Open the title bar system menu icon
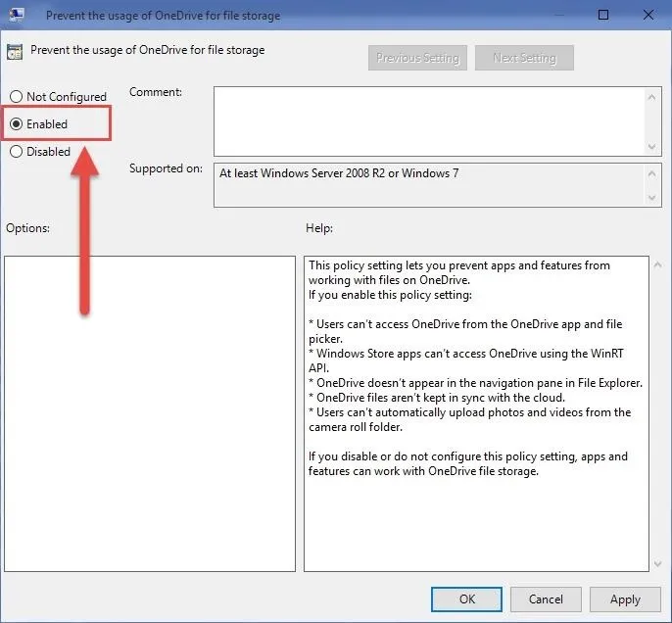 17,15
